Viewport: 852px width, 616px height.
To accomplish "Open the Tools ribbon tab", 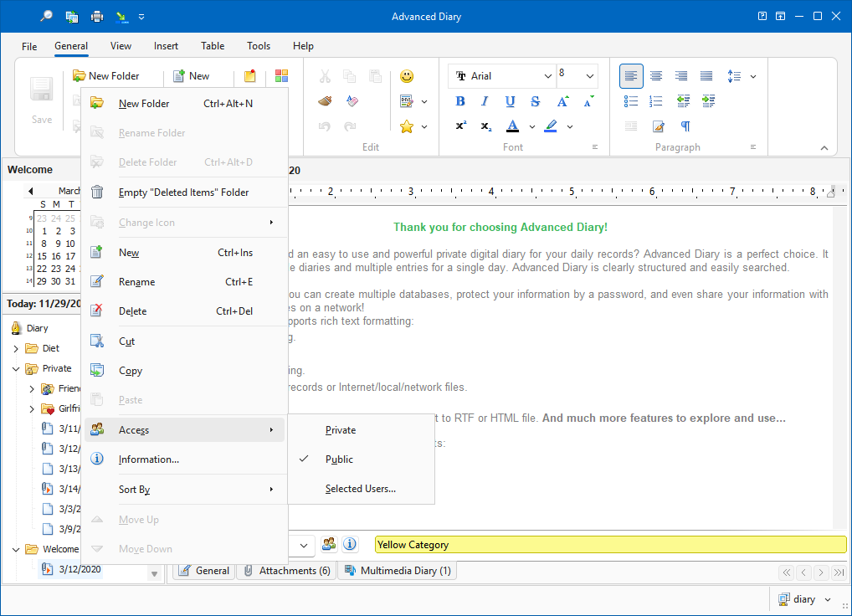I will click(259, 46).
